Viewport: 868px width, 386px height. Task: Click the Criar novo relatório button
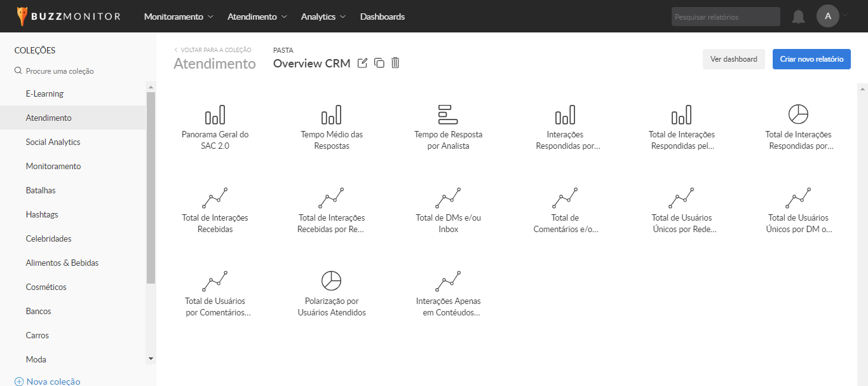(x=811, y=59)
